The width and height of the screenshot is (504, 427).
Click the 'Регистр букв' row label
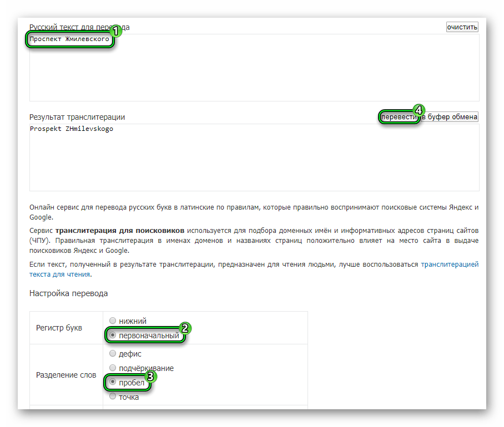coord(59,328)
